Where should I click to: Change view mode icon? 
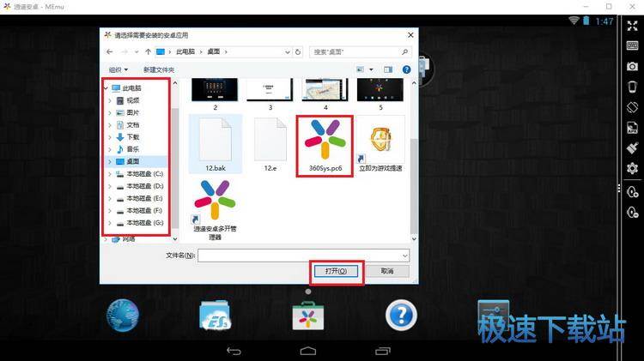coord(360,69)
